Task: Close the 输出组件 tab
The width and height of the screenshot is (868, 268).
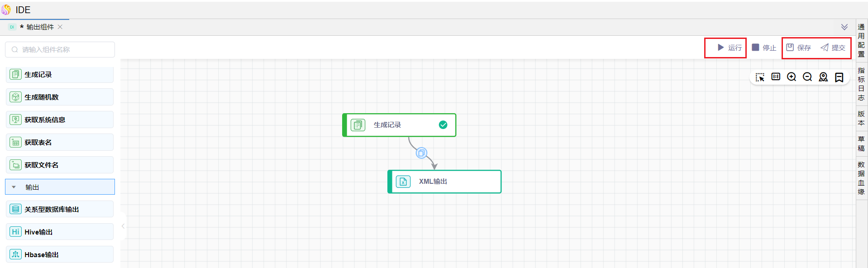Action: pos(60,27)
